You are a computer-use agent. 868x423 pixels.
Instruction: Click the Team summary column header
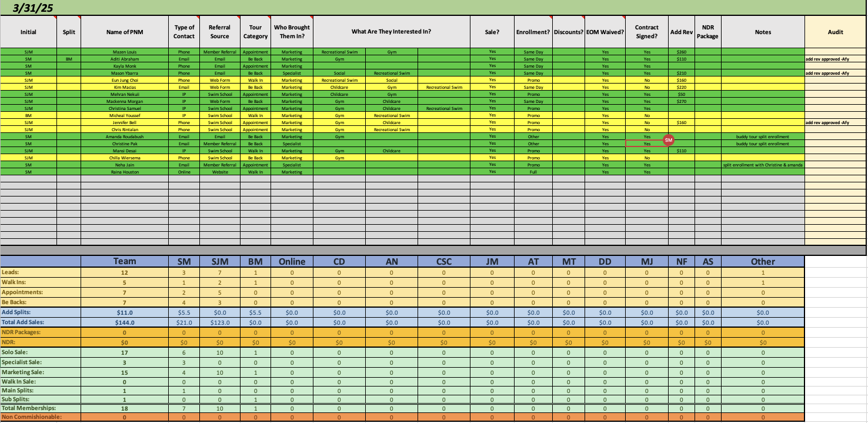[125, 262]
